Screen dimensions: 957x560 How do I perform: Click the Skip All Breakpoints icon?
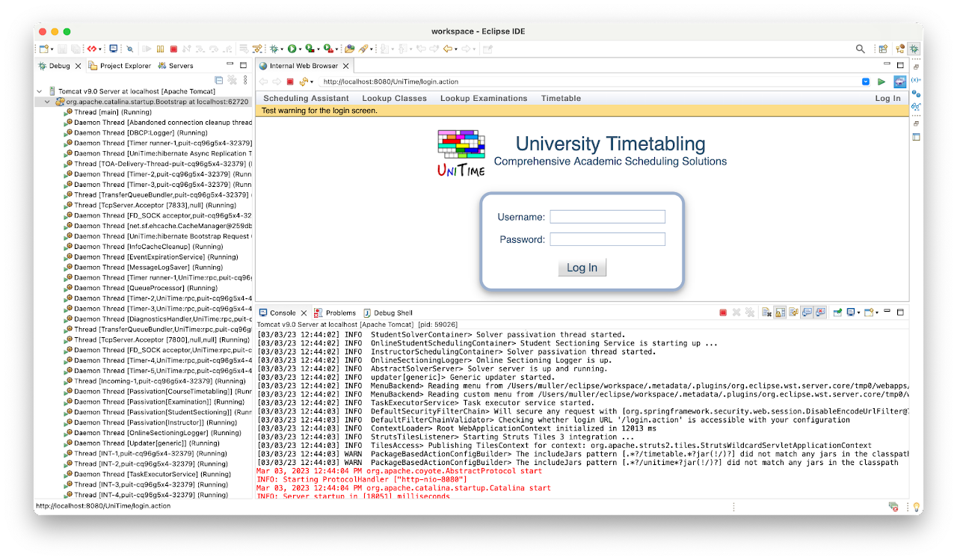click(130, 49)
